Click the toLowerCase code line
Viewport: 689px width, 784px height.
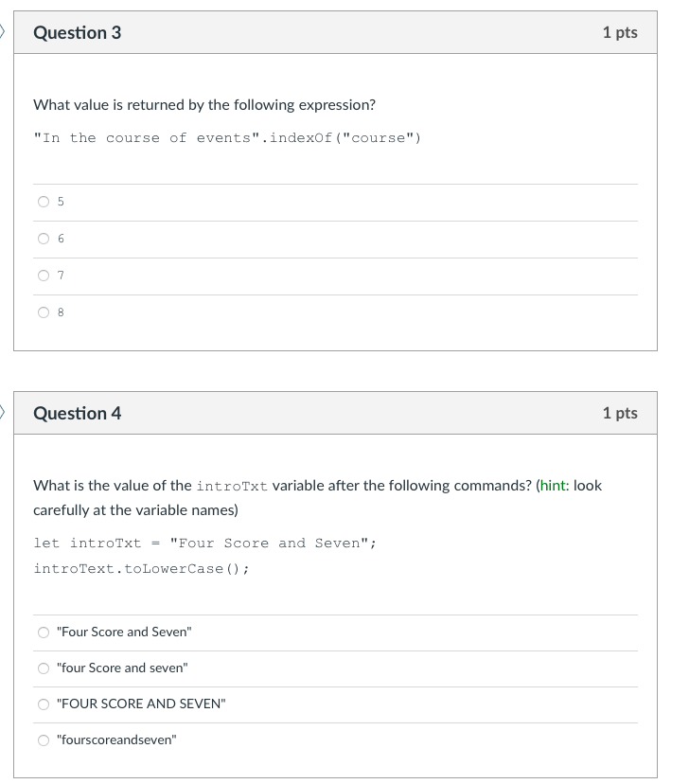coord(142,568)
